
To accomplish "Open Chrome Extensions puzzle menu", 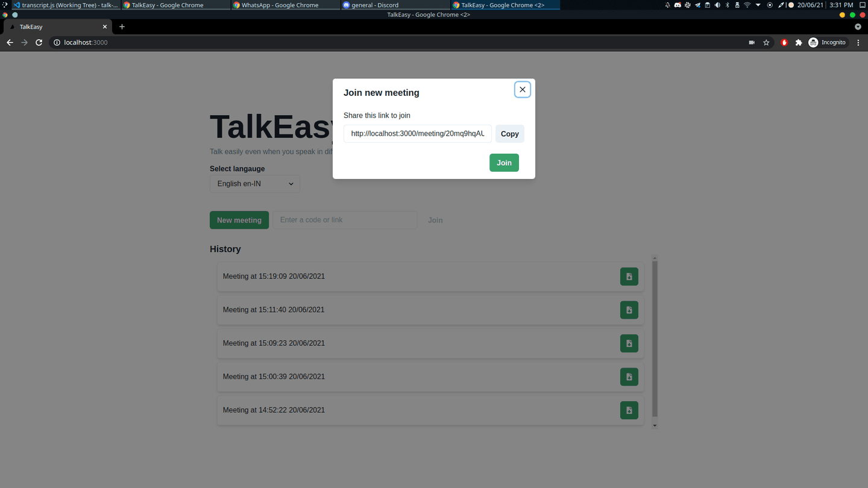I will click(x=799, y=42).
